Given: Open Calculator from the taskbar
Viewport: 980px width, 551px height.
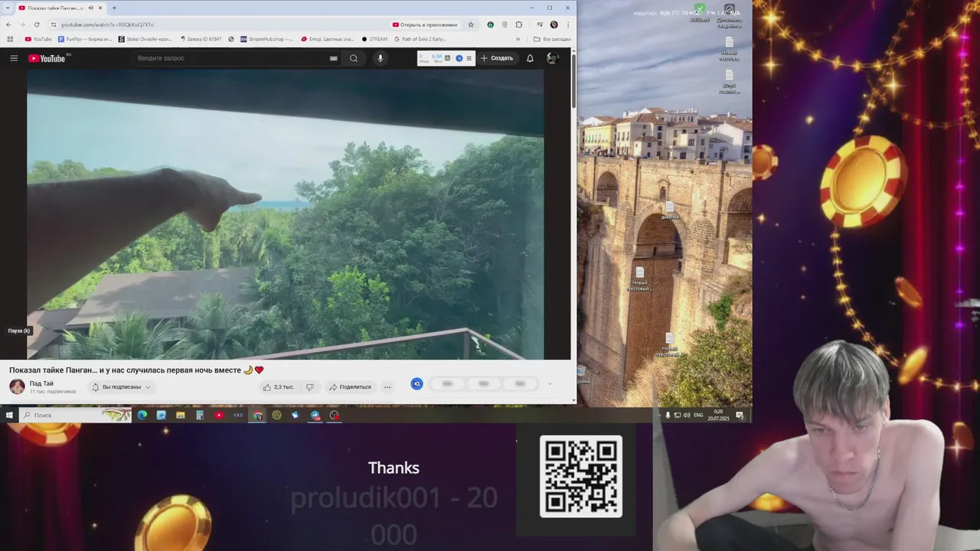Looking at the screenshot, I should click(199, 415).
